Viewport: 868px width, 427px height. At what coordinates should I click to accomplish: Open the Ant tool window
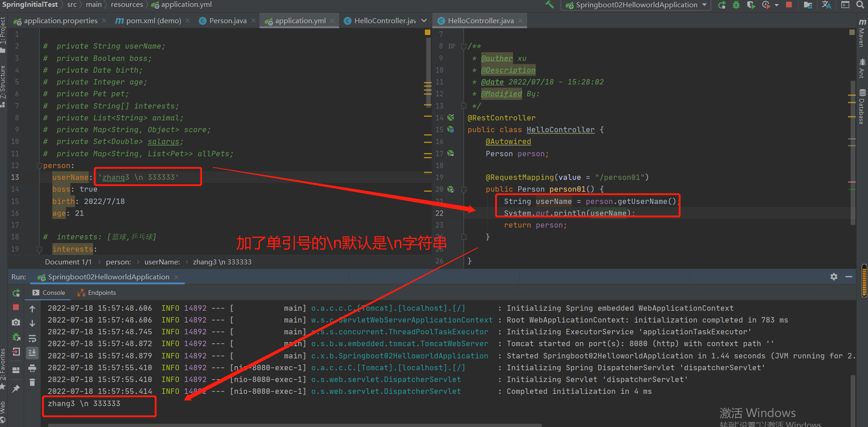(x=862, y=68)
